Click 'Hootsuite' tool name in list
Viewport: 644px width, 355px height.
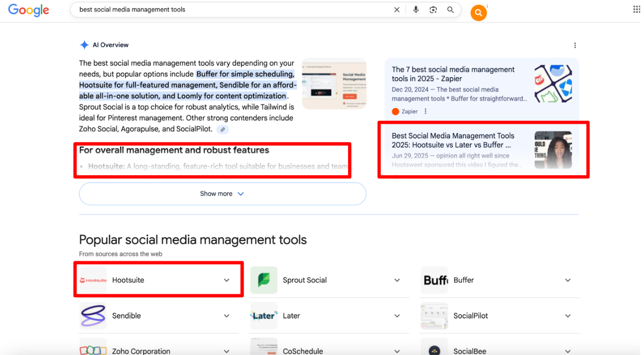128,280
